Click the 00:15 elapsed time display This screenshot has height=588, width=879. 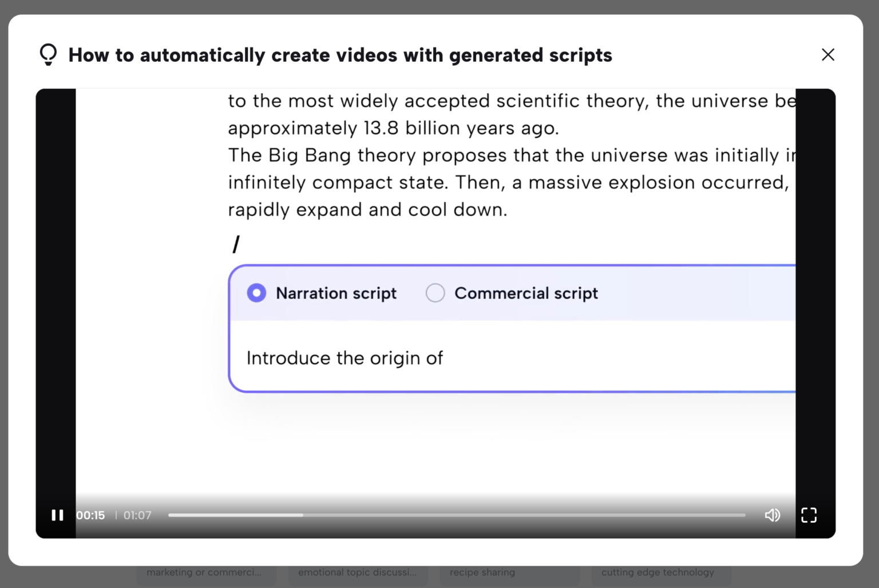(x=90, y=515)
